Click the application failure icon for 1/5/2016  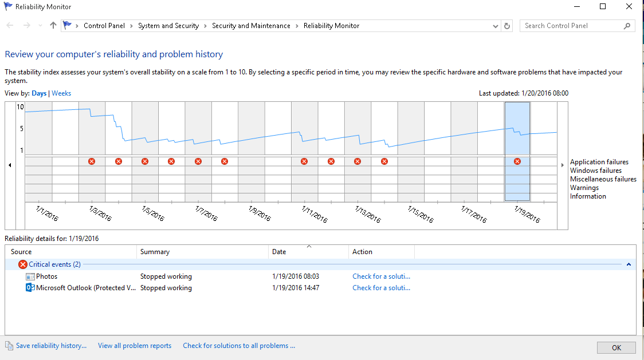click(x=145, y=161)
